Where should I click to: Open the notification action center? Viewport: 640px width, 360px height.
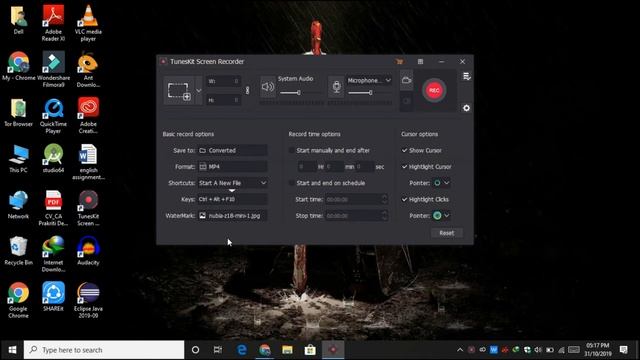pos(624,350)
